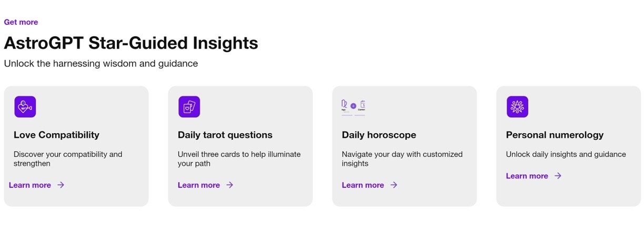Viewport: 644px width, 239px height.
Task: Click the Daily tarot cards icon
Action: (189, 107)
